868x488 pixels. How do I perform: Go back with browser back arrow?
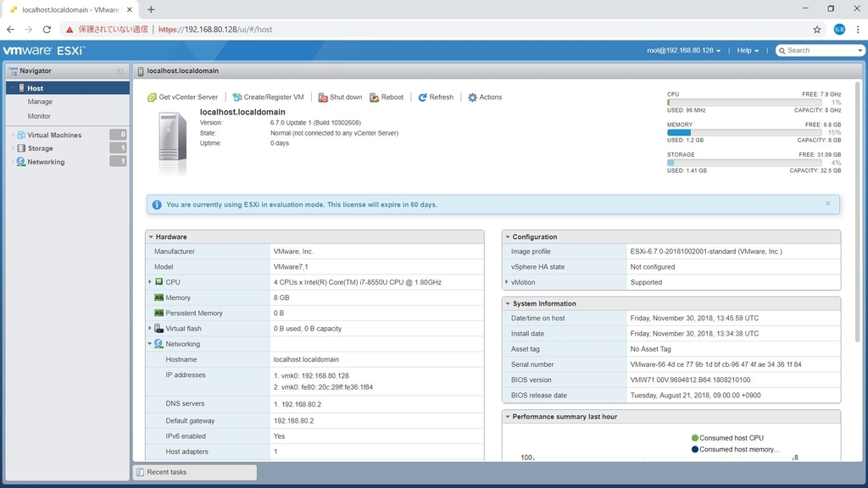(10, 30)
